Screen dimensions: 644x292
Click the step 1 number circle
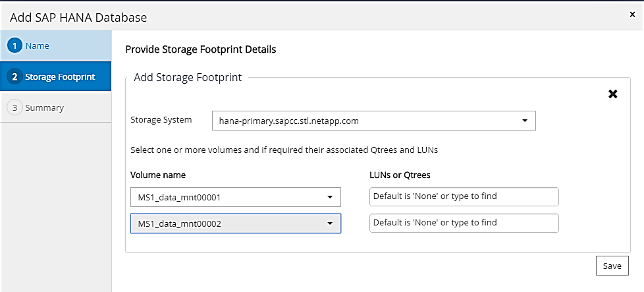(14, 45)
